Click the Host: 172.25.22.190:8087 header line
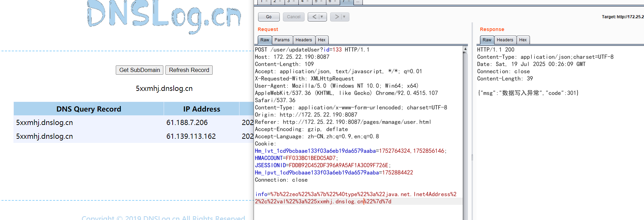The image size is (644, 220). click(x=292, y=57)
